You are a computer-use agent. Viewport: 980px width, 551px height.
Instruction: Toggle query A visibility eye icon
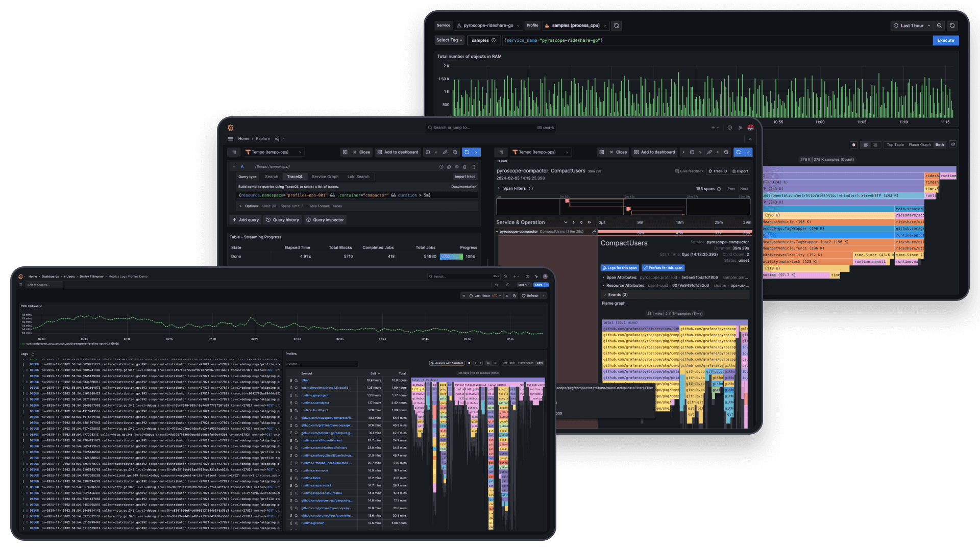pos(457,167)
